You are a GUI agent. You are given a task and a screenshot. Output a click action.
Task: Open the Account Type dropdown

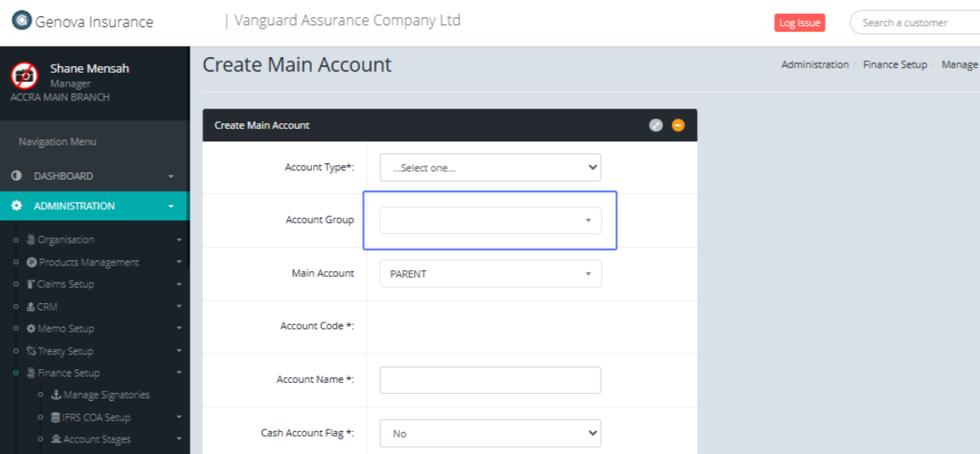click(490, 167)
